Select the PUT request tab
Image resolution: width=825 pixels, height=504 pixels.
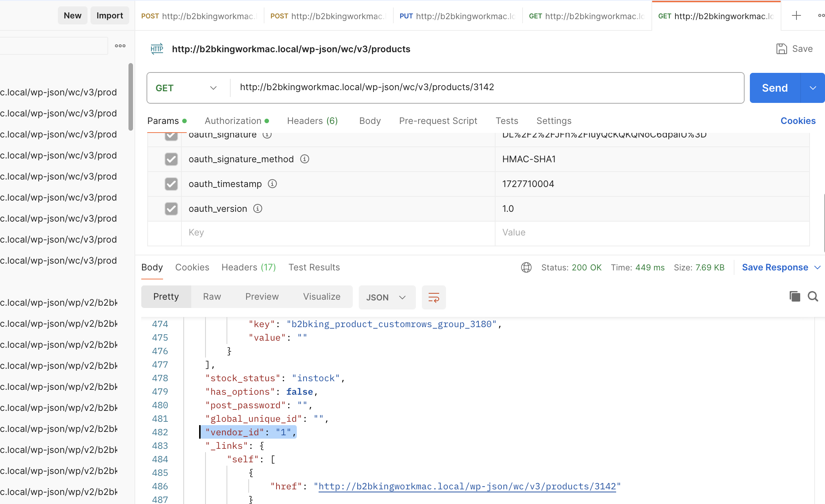coord(458,16)
